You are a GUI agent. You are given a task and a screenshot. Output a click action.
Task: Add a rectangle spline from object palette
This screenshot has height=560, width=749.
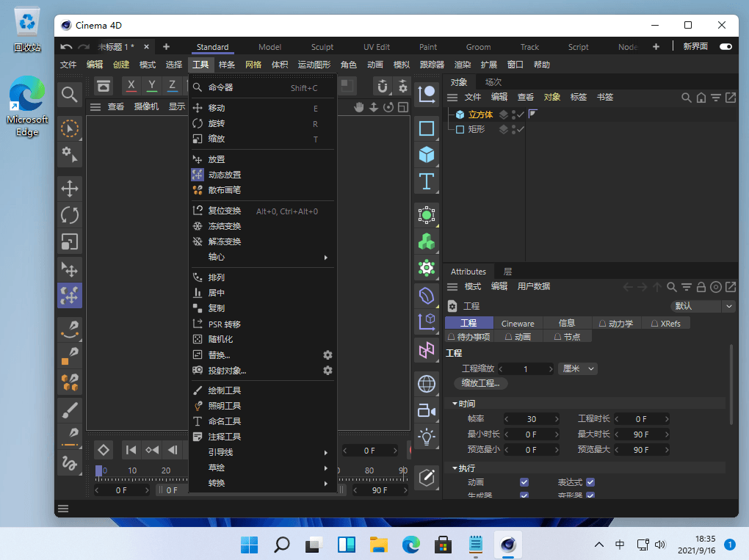(427, 128)
